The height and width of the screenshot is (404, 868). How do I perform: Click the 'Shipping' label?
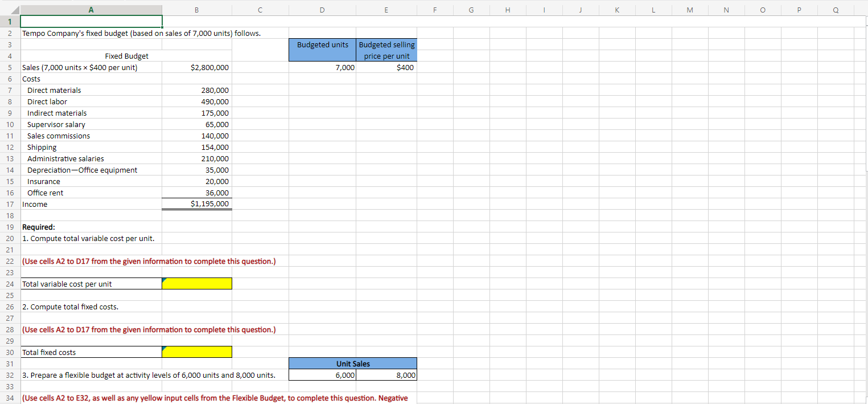[x=42, y=147]
